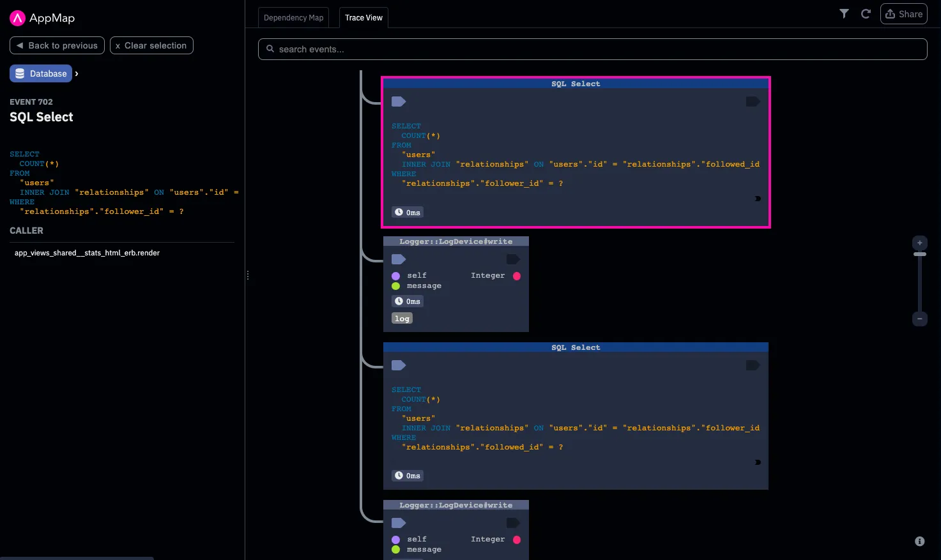Adjust the zoom slider handle
The width and height of the screenshot is (941, 560).
point(920,254)
